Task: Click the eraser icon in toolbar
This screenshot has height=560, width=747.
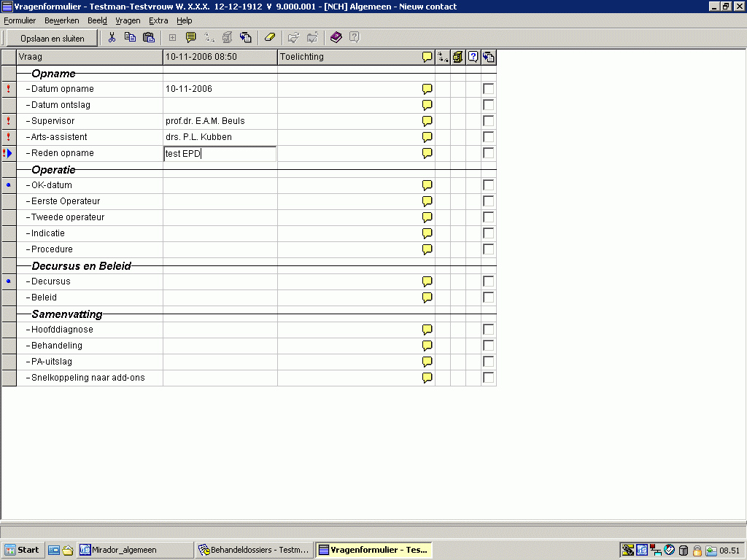Action: coord(270,38)
